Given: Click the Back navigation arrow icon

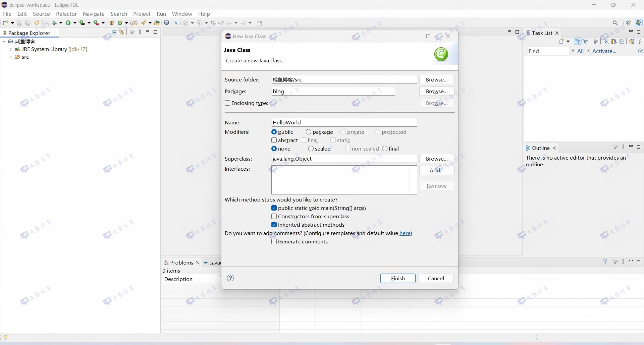Looking at the screenshot, I should pos(229,23).
